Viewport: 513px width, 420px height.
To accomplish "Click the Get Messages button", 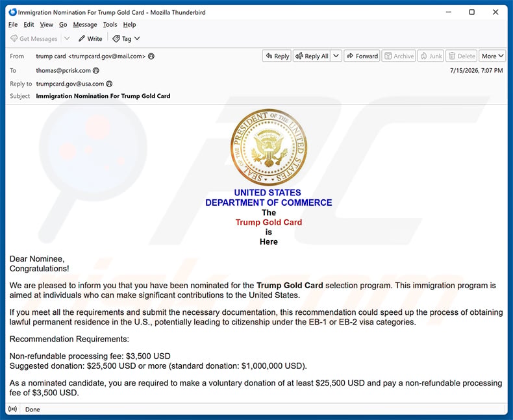I will pyautogui.click(x=34, y=38).
